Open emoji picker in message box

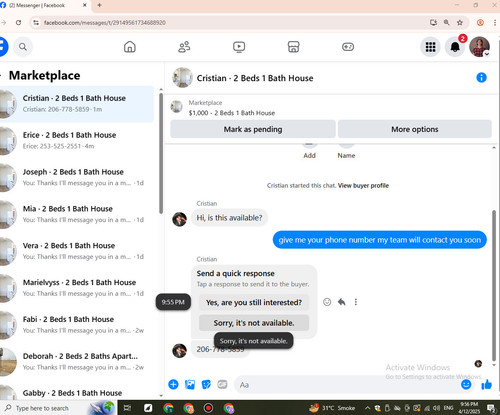click(x=466, y=385)
